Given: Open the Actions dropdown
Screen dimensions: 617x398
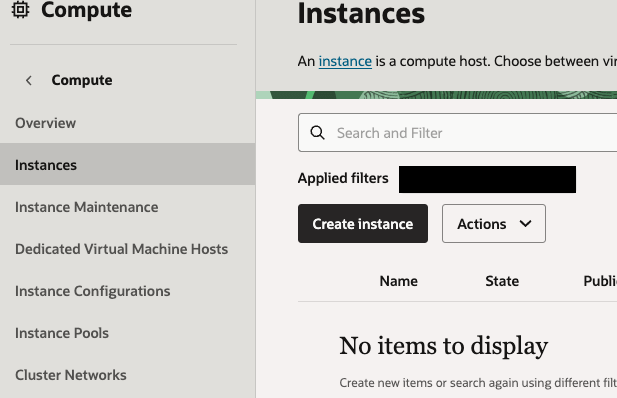Looking at the screenshot, I should (493, 224).
